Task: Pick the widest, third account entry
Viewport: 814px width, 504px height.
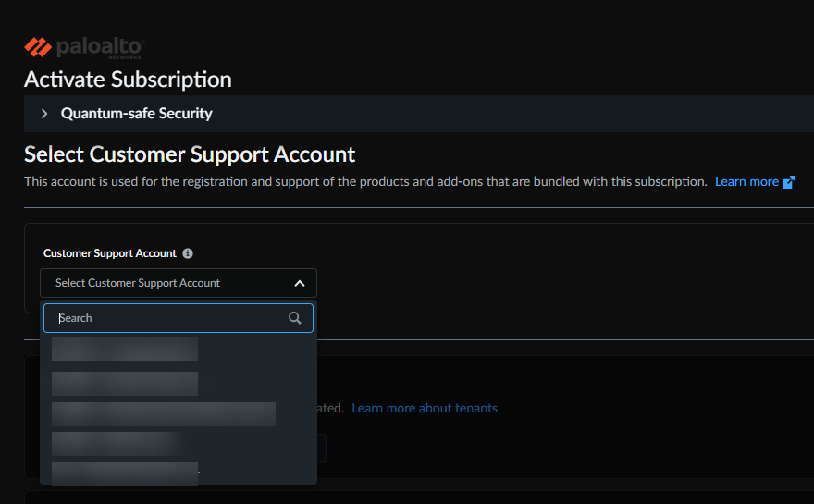Action: click(x=164, y=414)
